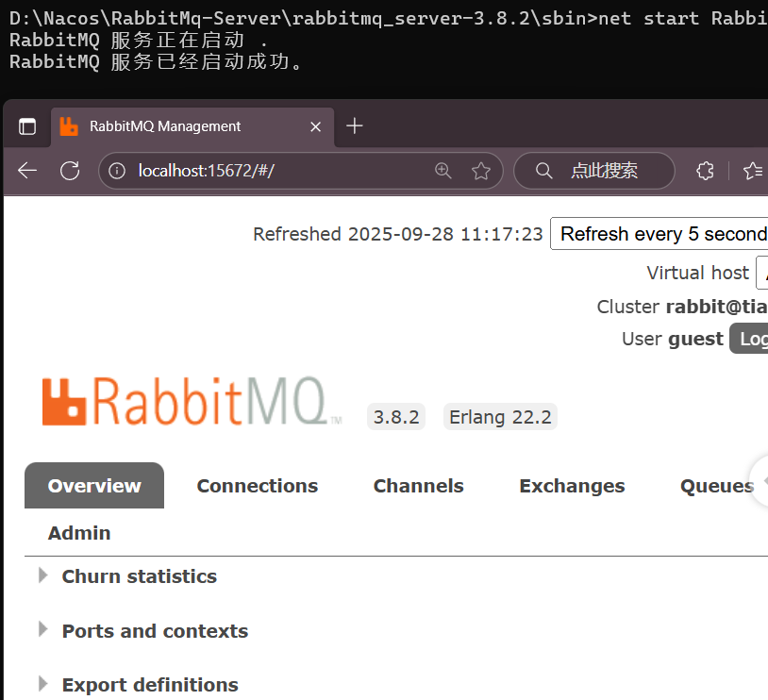Select the RabbitMQ Management browser tab
This screenshot has height=700, width=768.
pos(192,126)
